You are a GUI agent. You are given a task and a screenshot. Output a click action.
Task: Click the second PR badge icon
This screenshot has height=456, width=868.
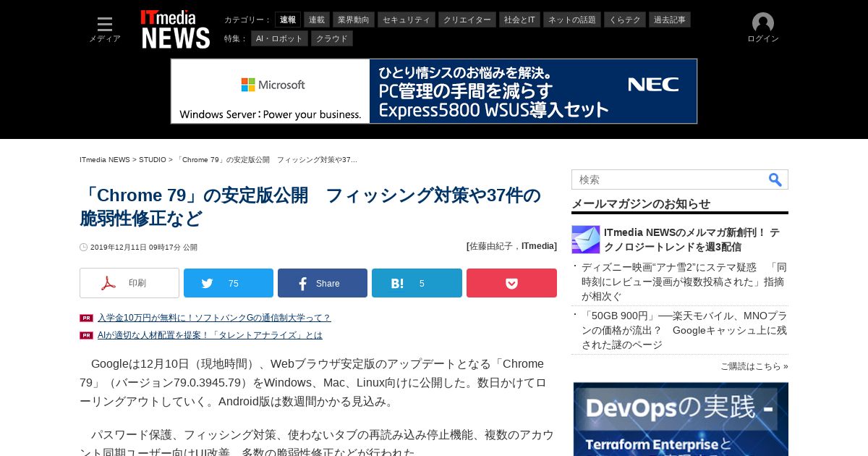[x=86, y=335]
